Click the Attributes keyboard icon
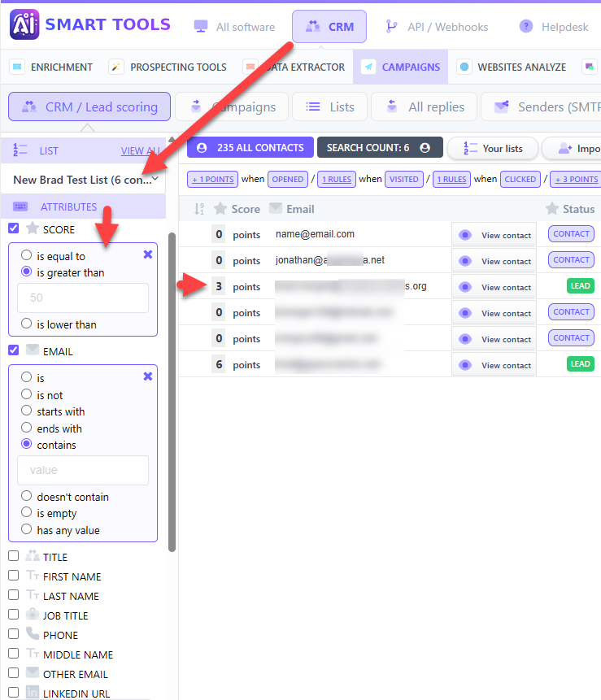601x700 pixels. point(20,207)
